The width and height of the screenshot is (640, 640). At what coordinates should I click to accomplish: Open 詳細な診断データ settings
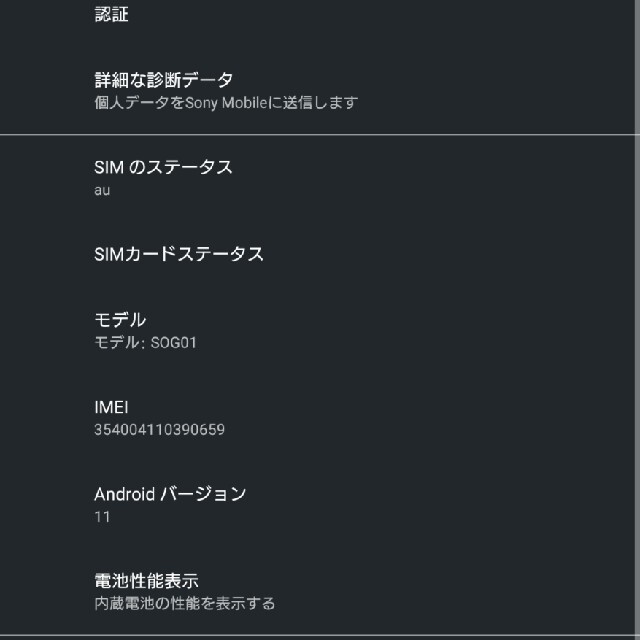click(318, 90)
